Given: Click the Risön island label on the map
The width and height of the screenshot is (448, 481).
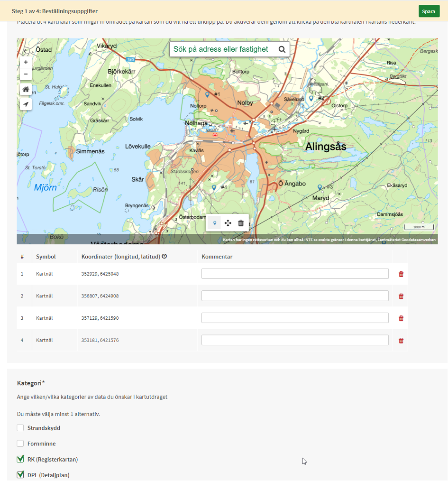Looking at the screenshot, I should pos(101,190).
